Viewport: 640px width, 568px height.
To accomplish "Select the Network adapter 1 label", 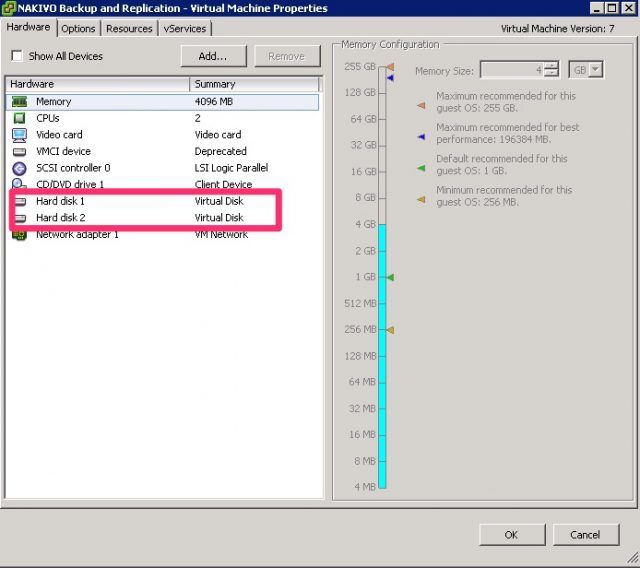I will (77, 235).
